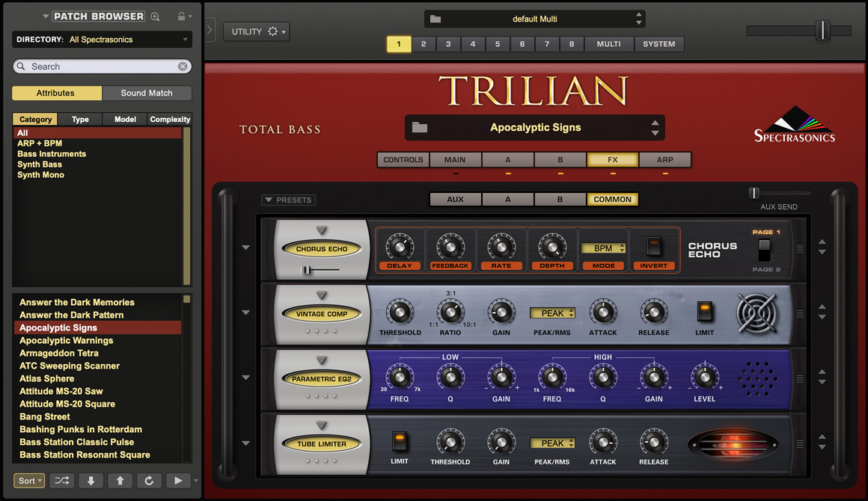The width and height of the screenshot is (868, 501).
Task: Click the down-arrow next patch icon
Action: [x=91, y=481]
